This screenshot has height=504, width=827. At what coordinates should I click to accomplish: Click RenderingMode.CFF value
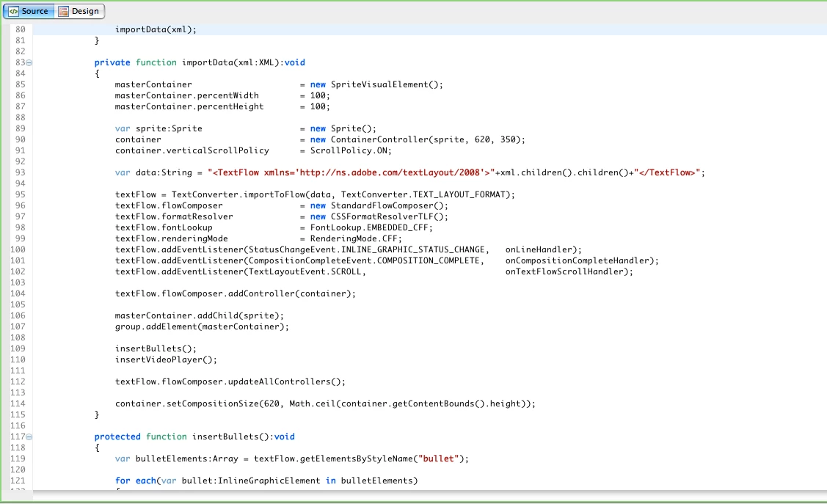[354, 239]
